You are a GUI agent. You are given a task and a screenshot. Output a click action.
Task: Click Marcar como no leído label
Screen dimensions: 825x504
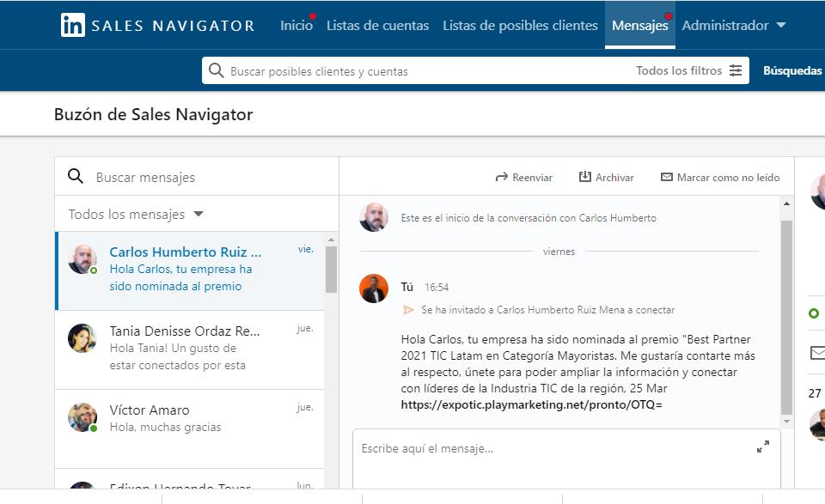pyautogui.click(x=728, y=178)
